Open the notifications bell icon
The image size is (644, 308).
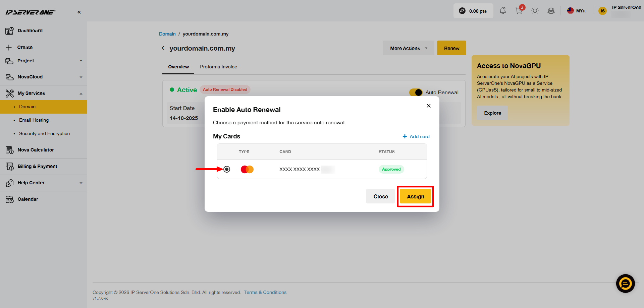pyautogui.click(x=502, y=11)
